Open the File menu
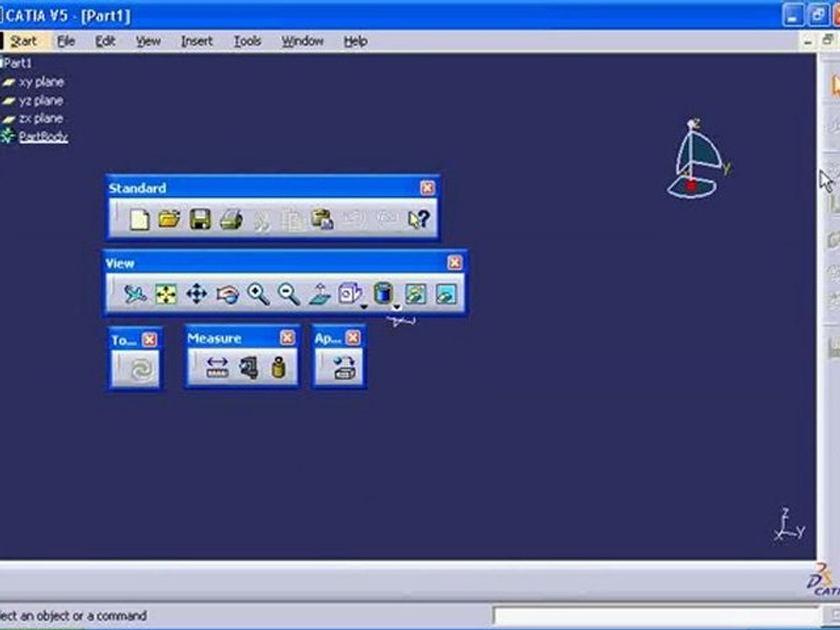This screenshot has height=630, width=840. click(x=66, y=41)
